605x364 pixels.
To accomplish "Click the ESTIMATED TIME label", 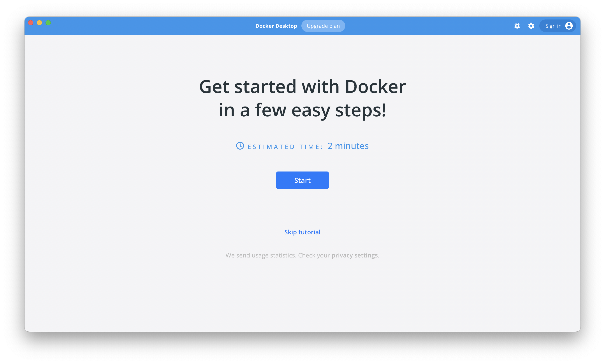I will tap(285, 147).
